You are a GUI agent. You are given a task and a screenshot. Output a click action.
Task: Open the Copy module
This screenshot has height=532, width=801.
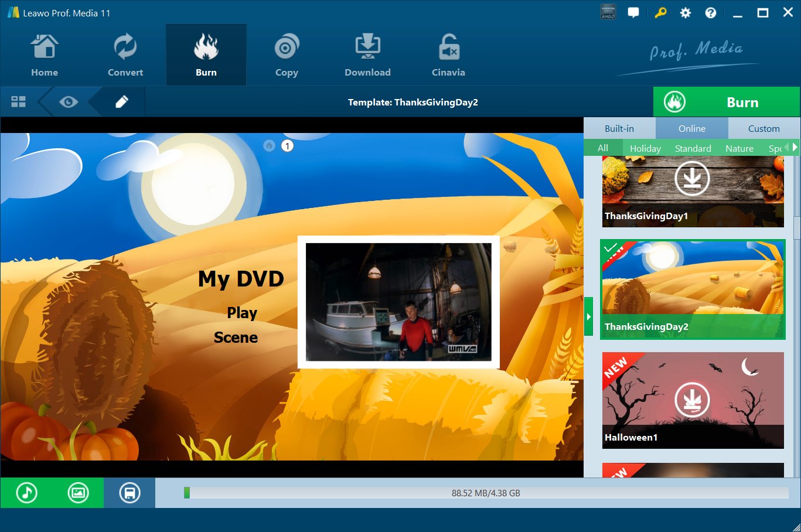(x=287, y=56)
